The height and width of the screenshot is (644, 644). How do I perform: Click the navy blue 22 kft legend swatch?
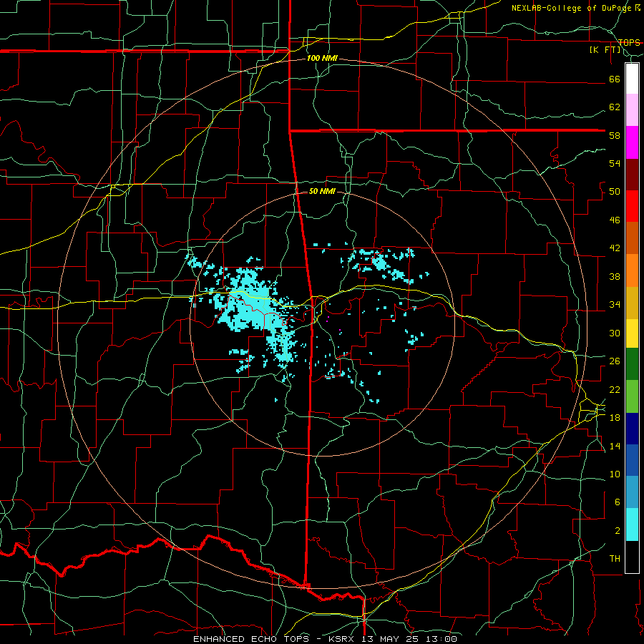pyautogui.click(x=632, y=429)
